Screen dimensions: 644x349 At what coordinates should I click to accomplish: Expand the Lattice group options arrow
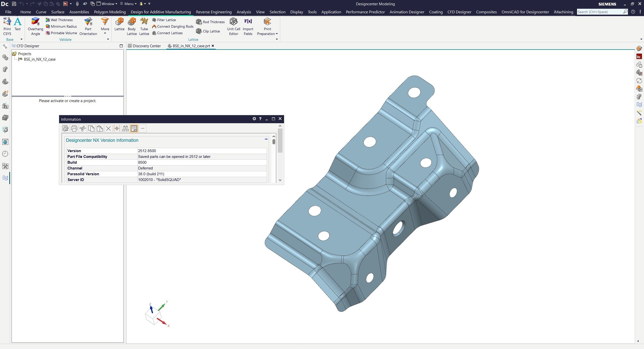point(277,39)
